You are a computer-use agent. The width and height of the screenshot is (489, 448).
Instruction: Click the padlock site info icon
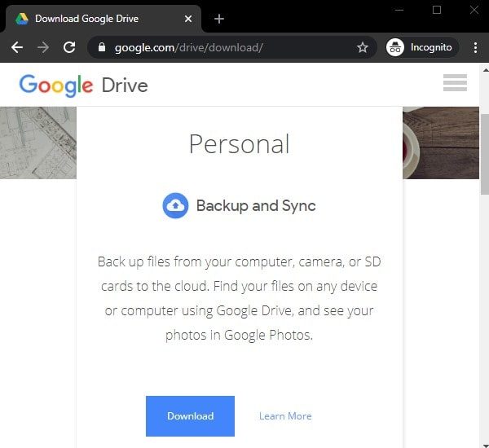[x=102, y=47]
